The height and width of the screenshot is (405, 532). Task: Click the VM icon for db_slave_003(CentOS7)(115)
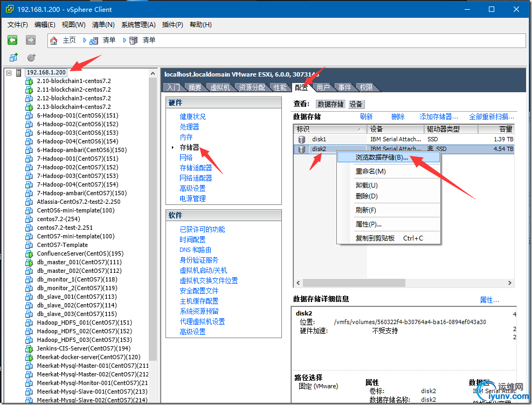(29, 314)
